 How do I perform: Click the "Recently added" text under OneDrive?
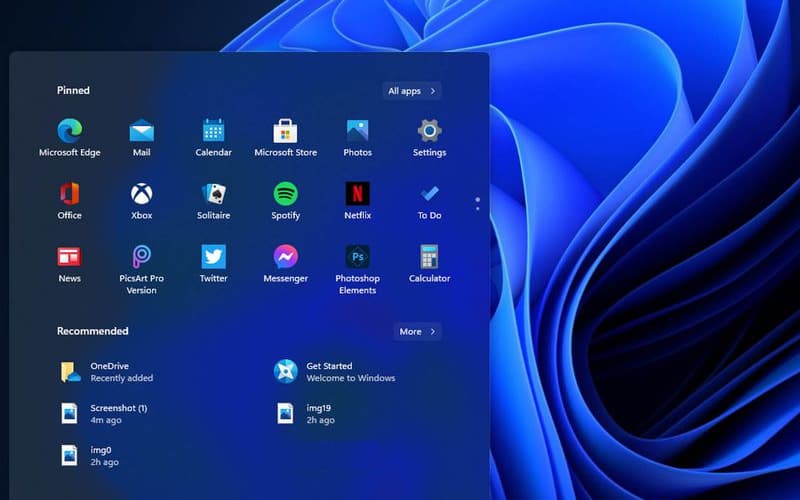click(x=121, y=378)
